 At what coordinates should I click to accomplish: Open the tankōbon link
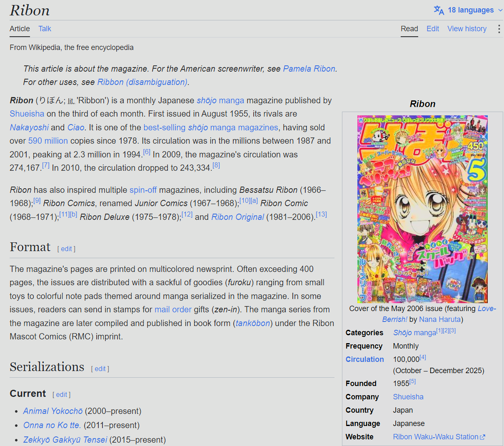pos(253,323)
